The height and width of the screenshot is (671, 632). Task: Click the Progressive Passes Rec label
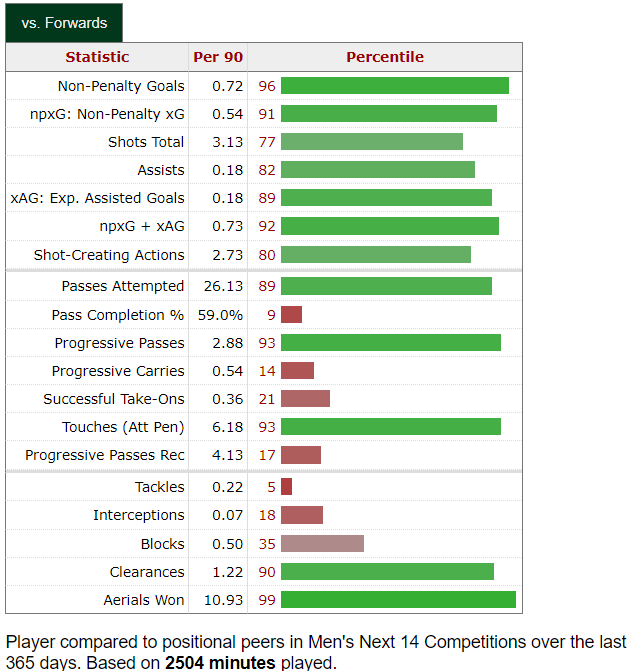tap(105, 455)
